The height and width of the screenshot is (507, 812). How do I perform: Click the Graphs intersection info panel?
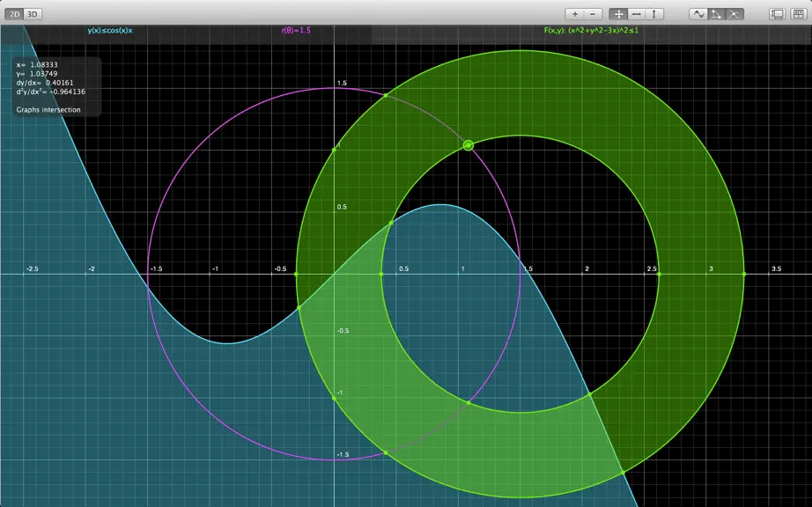57,87
